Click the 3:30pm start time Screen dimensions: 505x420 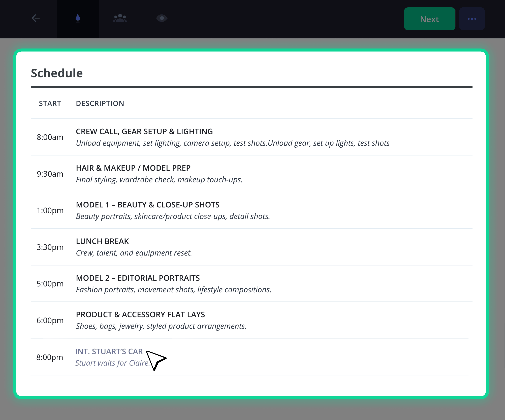click(50, 247)
